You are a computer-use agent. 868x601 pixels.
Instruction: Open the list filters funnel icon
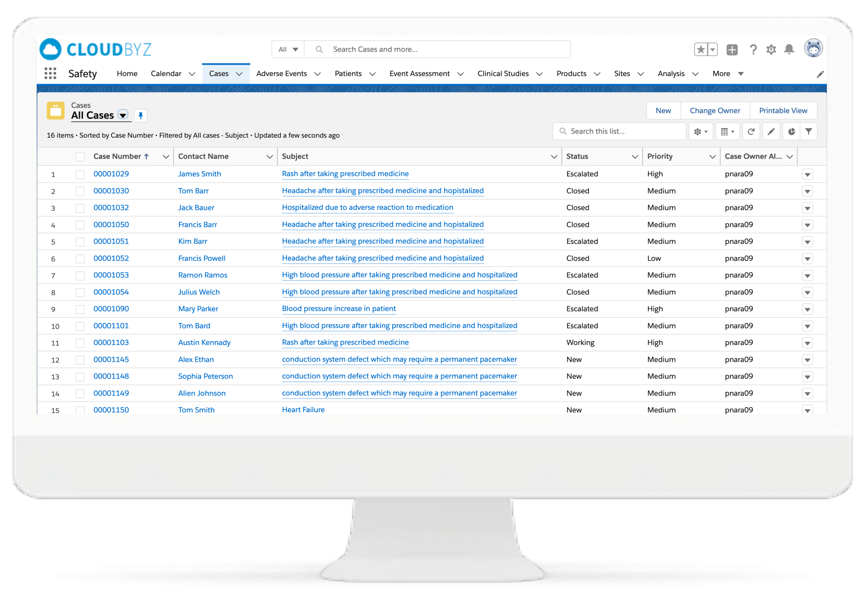[x=809, y=131]
